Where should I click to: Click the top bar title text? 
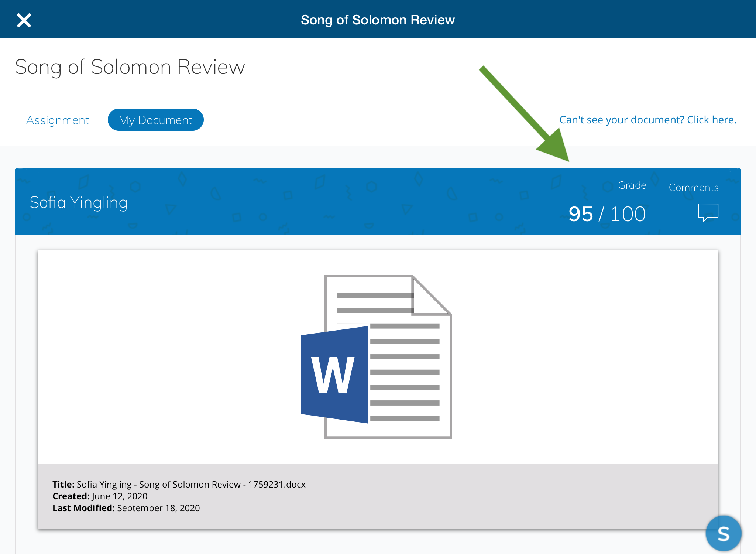[x=378, y=20]
